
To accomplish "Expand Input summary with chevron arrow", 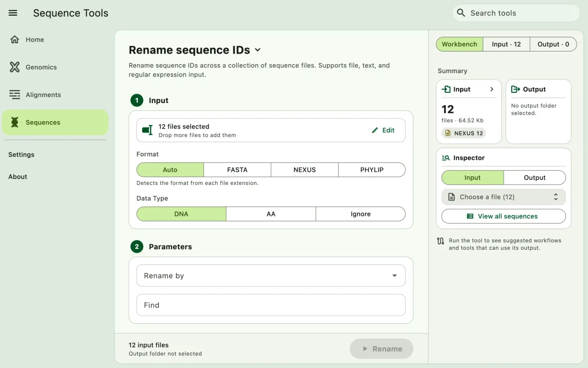I will tap(492, 89).
